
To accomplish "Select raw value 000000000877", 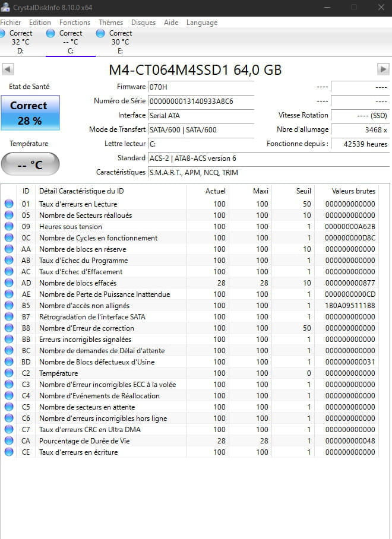I will coord(350,283).
